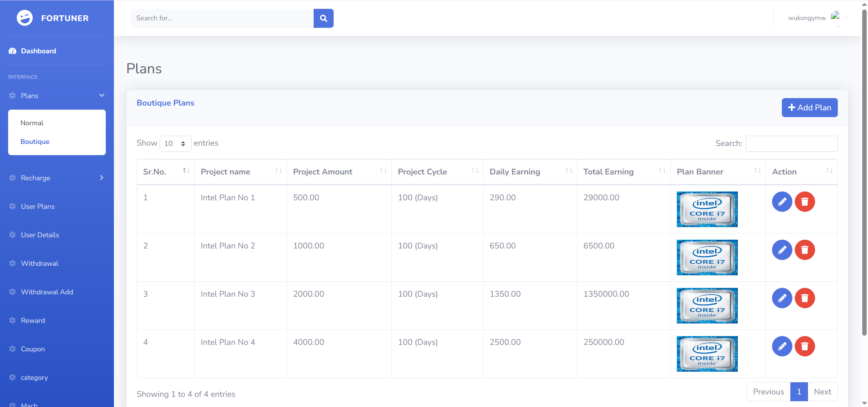Click the page vertical scrollbar

point(864,170)
